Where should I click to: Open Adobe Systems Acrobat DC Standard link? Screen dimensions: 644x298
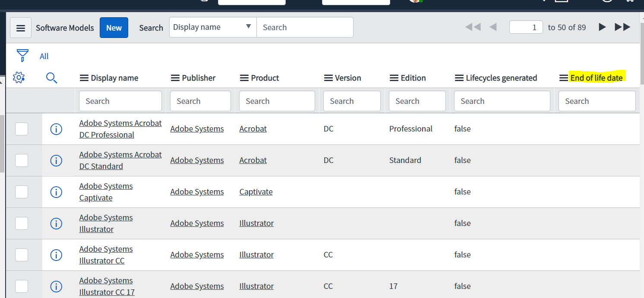[x=120, y=160]
